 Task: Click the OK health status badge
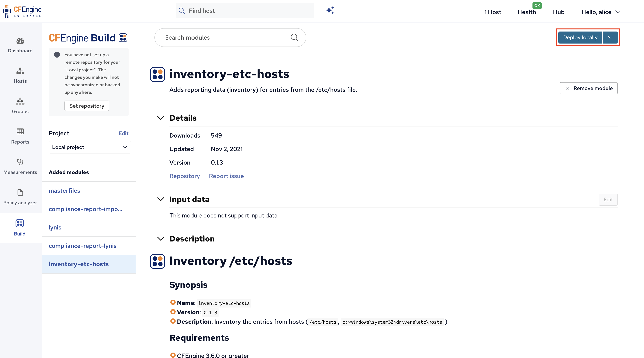(537, 5)
